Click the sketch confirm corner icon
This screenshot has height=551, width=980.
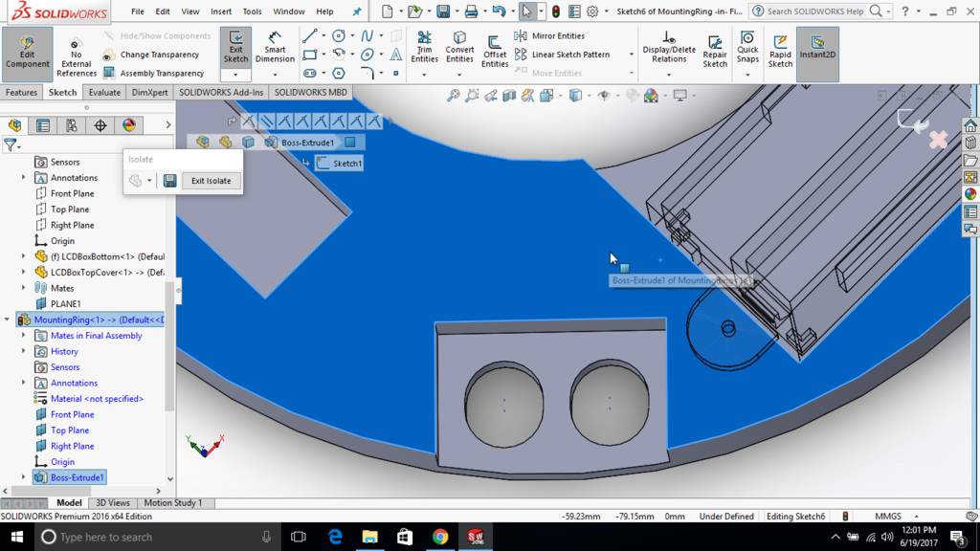(912, 121)
